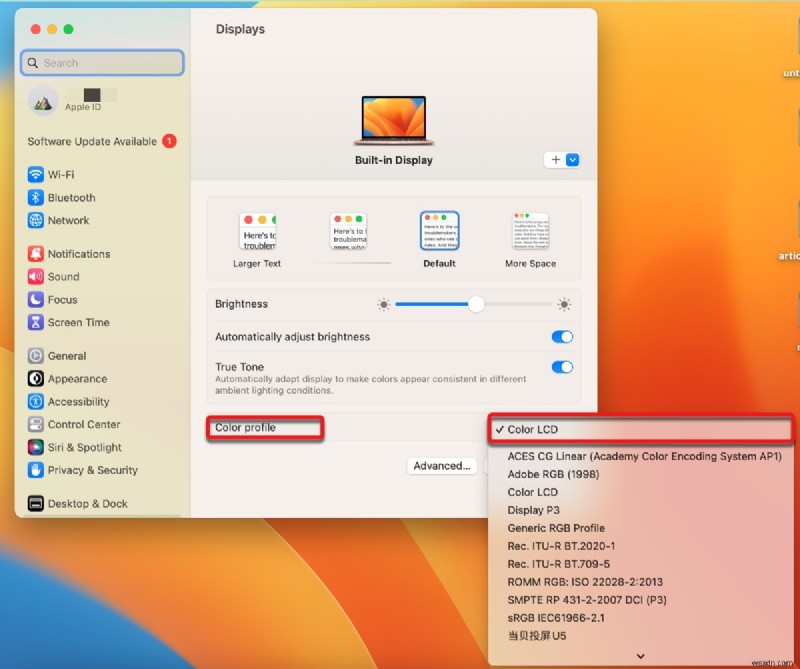Click the Color profile label
Screen dimensions: 800x669
(245, 428)
